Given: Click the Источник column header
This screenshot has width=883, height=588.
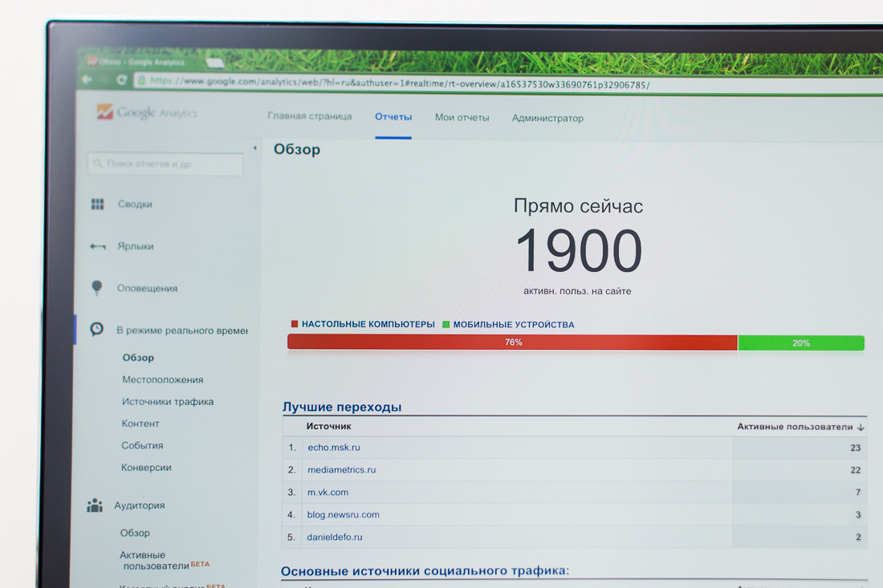Looking at the screenshot, I should click(x=329, y=427).
